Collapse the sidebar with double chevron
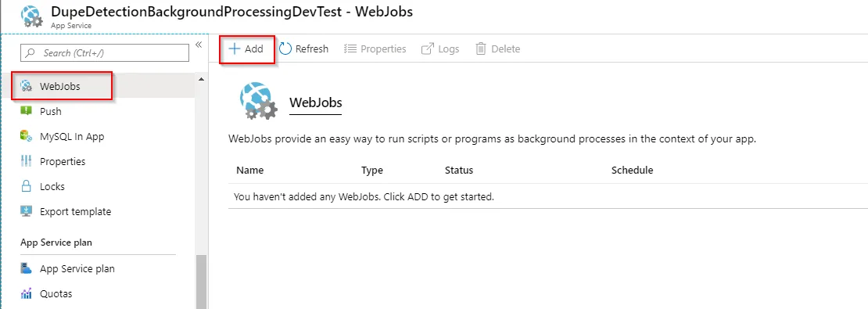 198,45
